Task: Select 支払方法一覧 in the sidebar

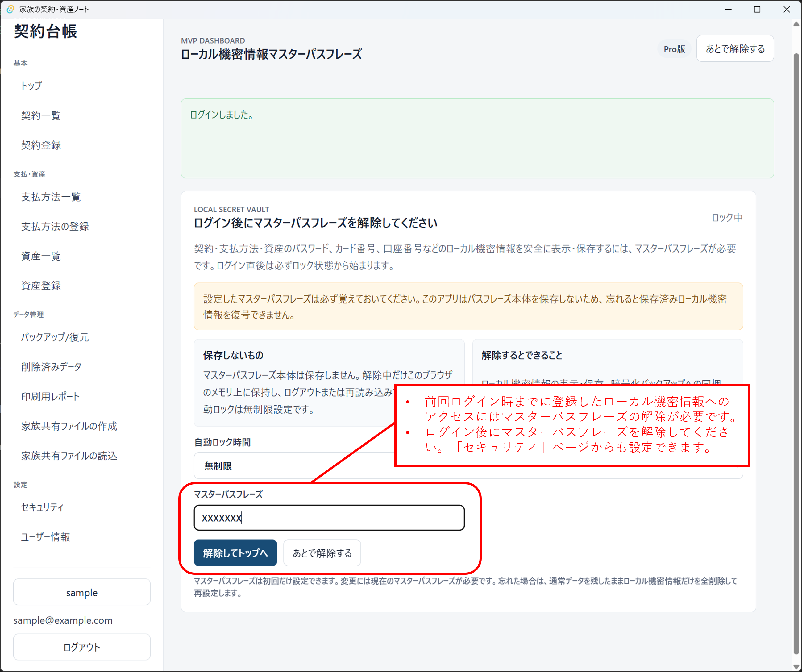Action: pyautogui.click(x=51, y=197)
